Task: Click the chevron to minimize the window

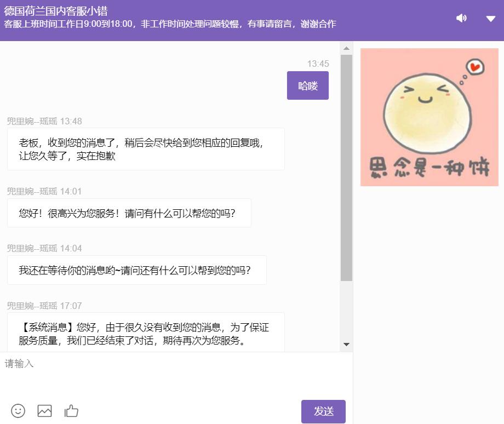Action: point(489,18)
